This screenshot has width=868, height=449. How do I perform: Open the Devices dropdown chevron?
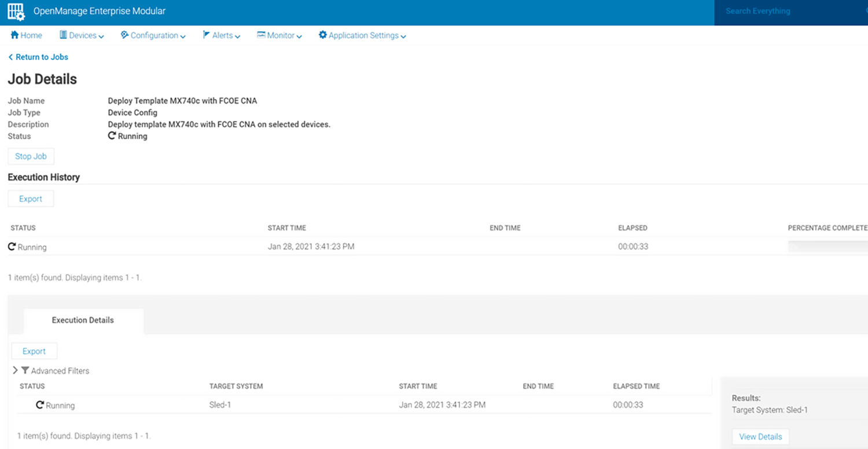click(102, 36)
